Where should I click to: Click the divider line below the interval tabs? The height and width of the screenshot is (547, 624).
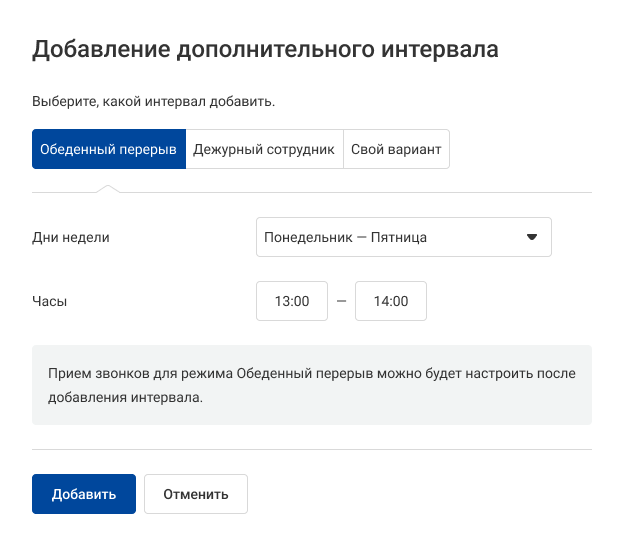(400, 192)
